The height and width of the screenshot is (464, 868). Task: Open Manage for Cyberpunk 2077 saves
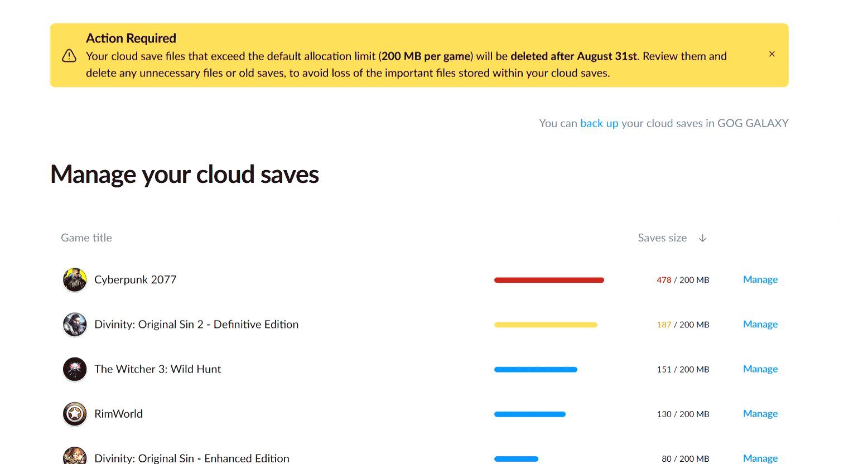click(760, 279)
